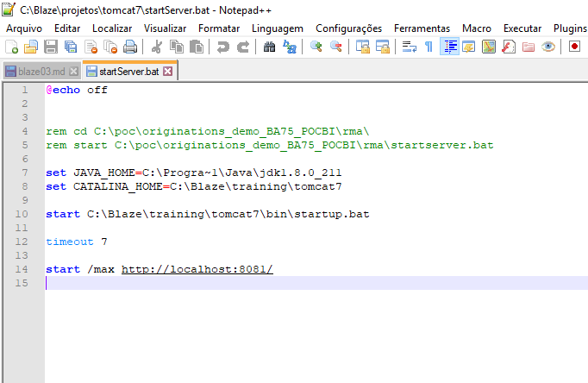
Task: Close the blaze03.md tab
Action: tap(74, 72)
